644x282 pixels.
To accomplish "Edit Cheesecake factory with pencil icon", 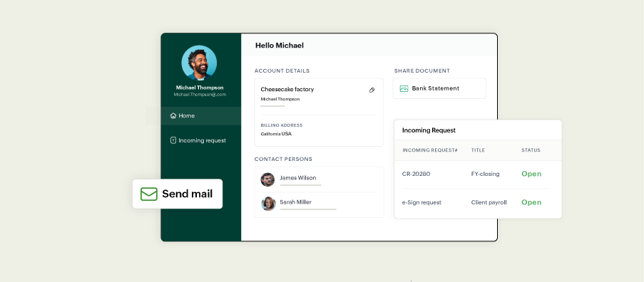I will [372, 90].
